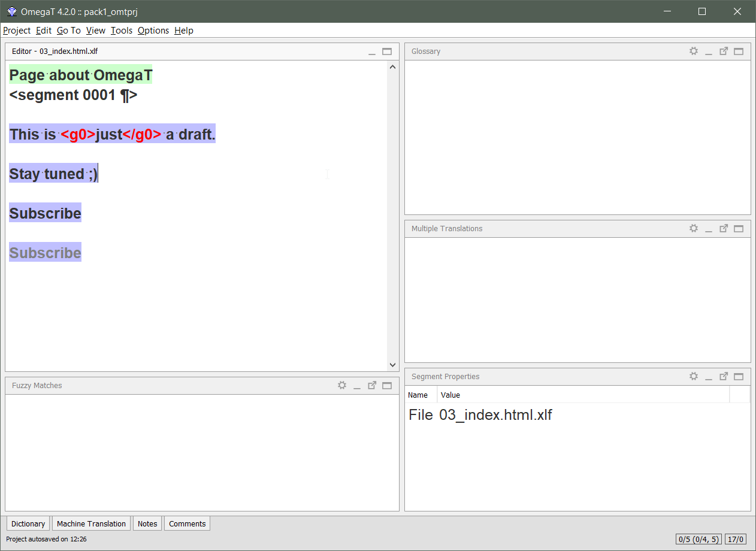Open the Glossary pane settings gear
This screenshot has width=756, height=551.
pos(694,52)
